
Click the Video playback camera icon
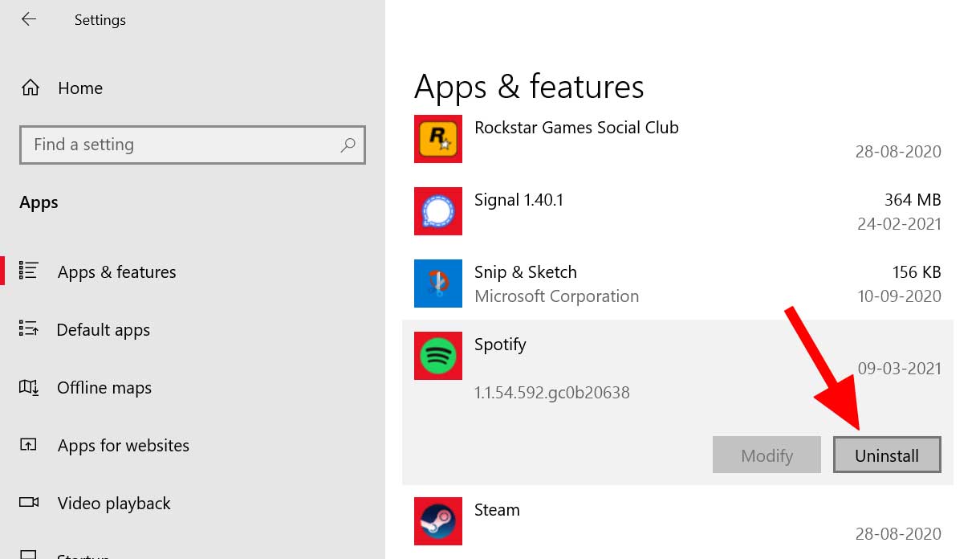pyautogui.click(x=28, y=502)
